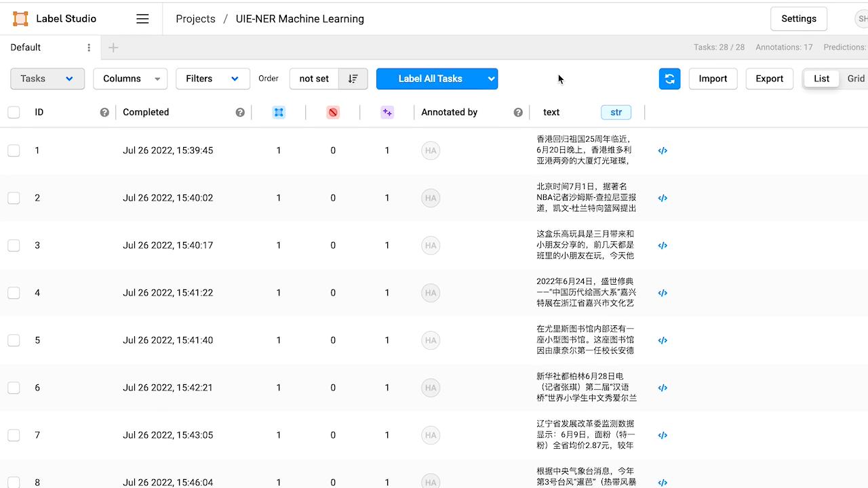
Task: Click the predictions sparkle column icon
Action: coord(387,112)
